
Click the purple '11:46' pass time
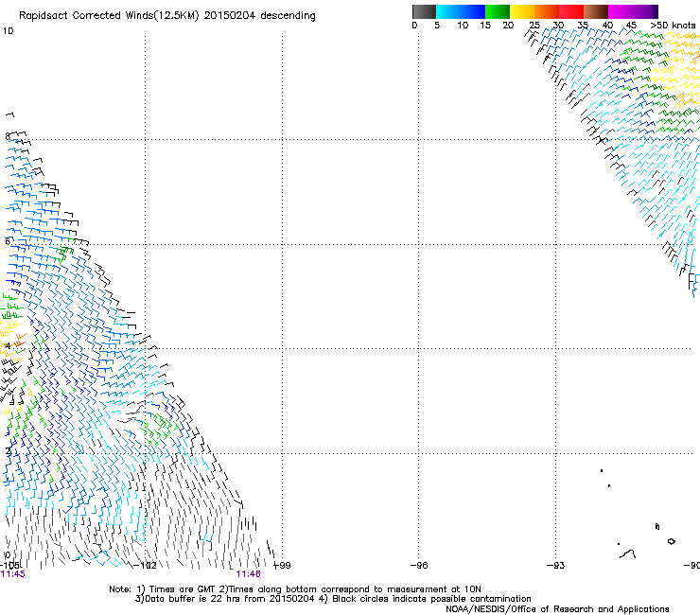click(248, 574)
